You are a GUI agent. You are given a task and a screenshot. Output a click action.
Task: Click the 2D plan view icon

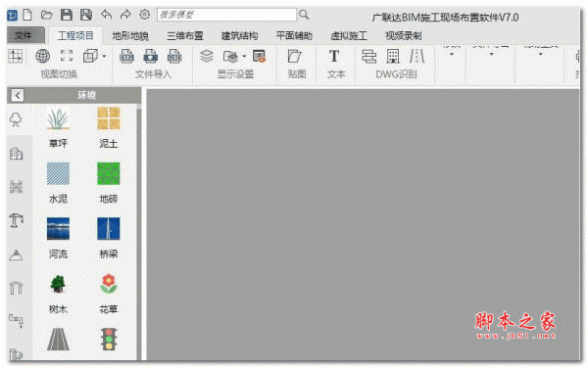click(16, 56)
